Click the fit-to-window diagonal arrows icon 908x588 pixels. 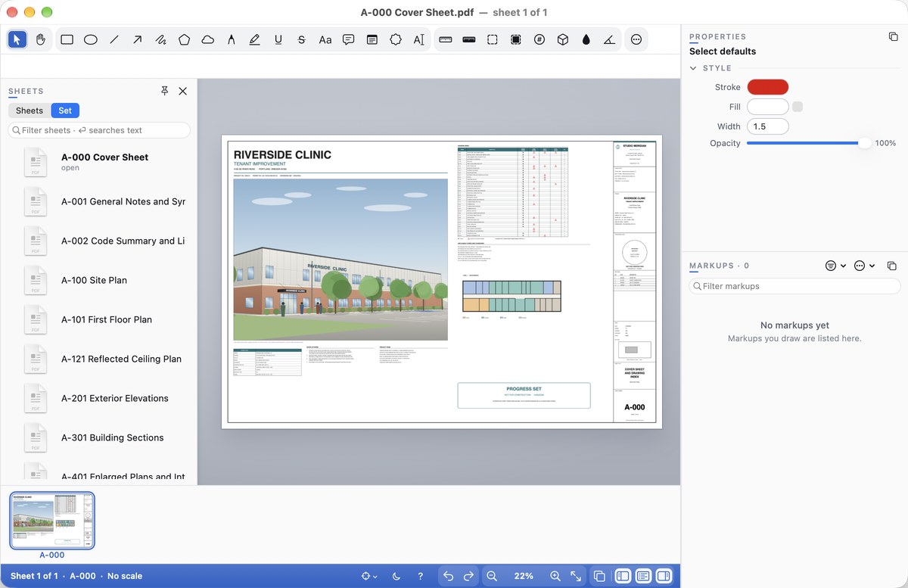576,576
